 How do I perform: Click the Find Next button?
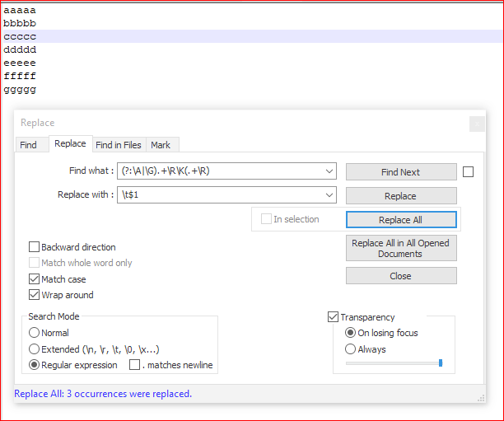tap(401, 172)
